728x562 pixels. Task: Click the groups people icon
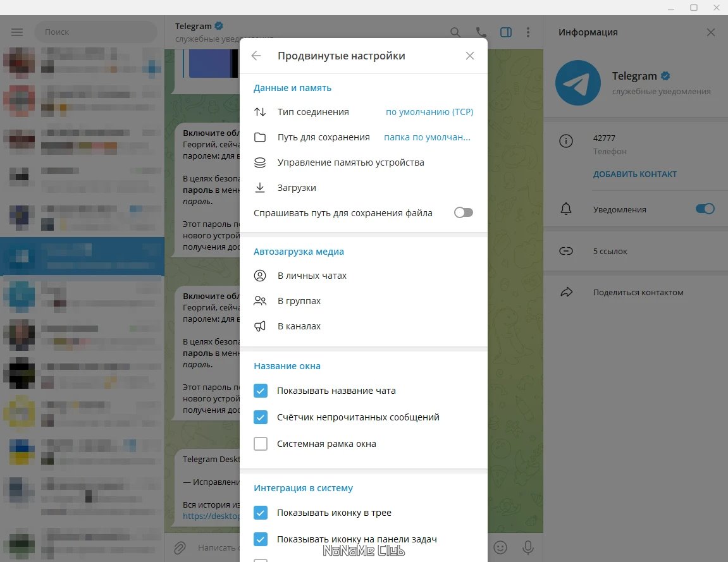[x=260, y=301]
